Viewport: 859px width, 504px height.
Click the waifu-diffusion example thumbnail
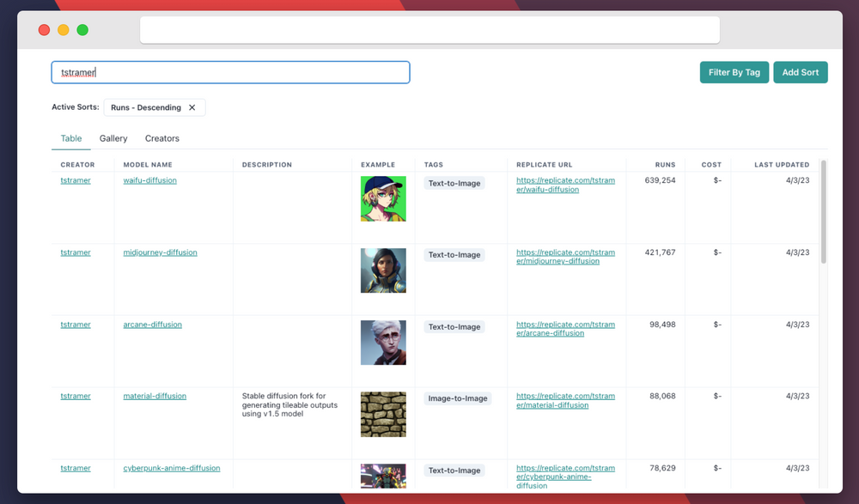383,198
